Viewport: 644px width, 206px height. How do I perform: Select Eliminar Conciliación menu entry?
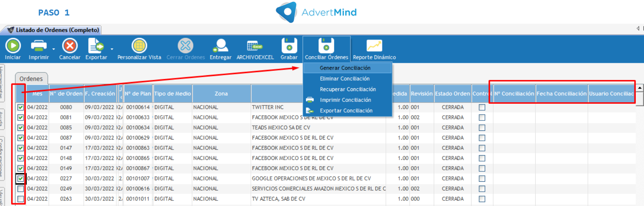[x=347, y=79]
